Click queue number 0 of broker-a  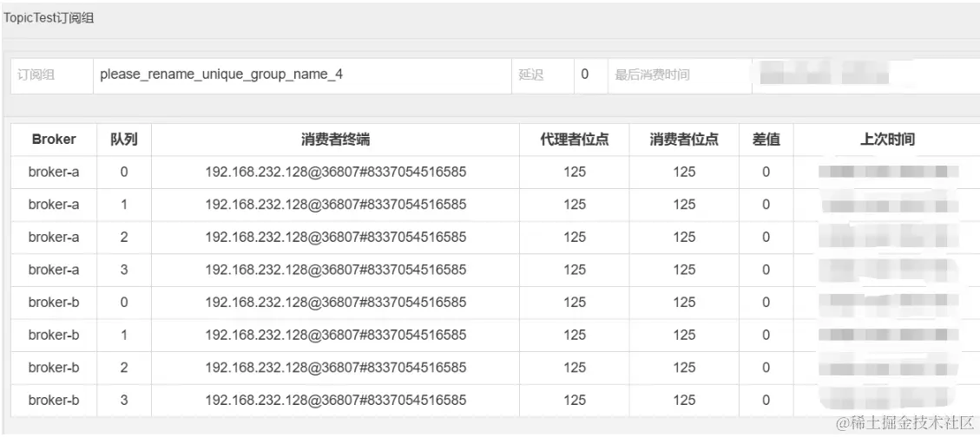coord(124,172)
